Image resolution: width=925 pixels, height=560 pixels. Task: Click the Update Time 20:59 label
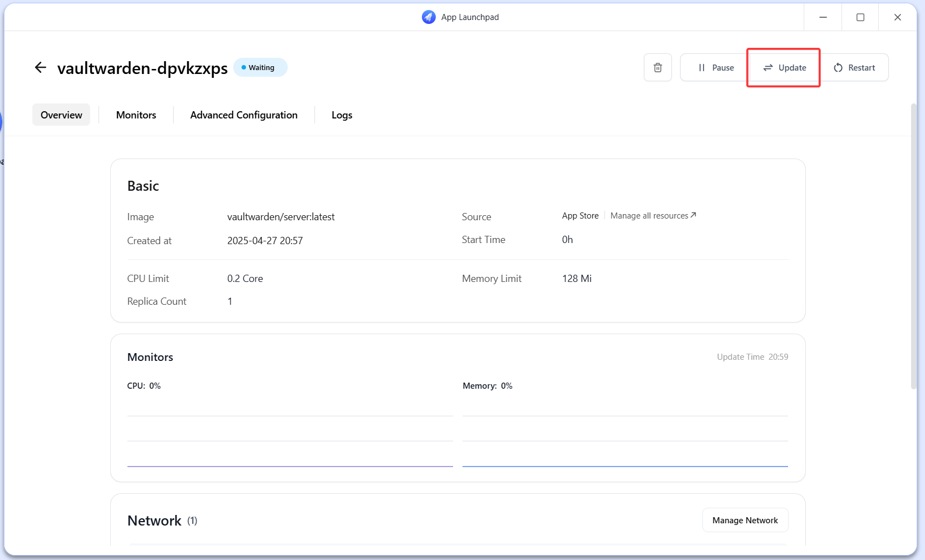click(752, 357)
